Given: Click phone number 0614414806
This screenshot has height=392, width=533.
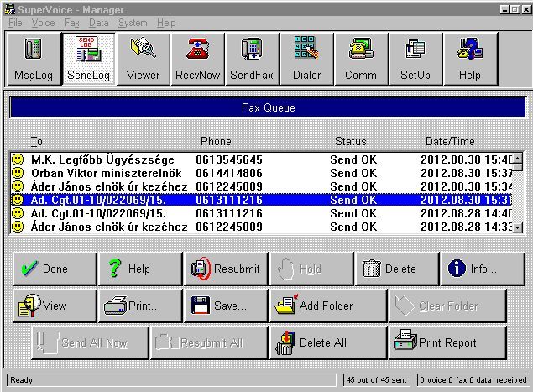Looking at the screenshot, I should pyautogui.click(x=229, y=173).
